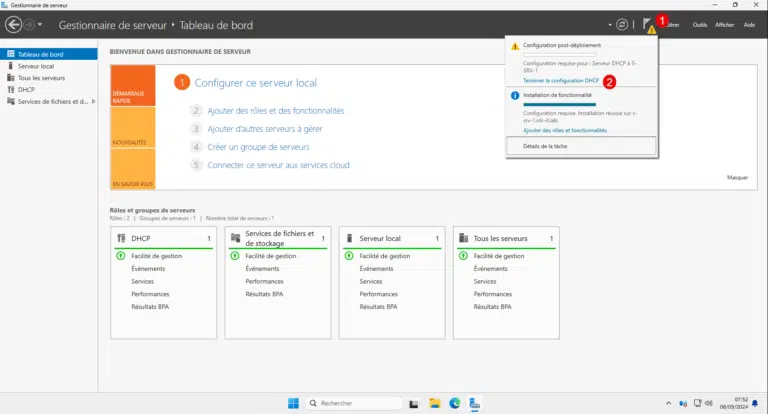This screenshot has height=414, width=768.
Task: Open Résultats BPA in Serveur local tile
Action: click(378, 307)
